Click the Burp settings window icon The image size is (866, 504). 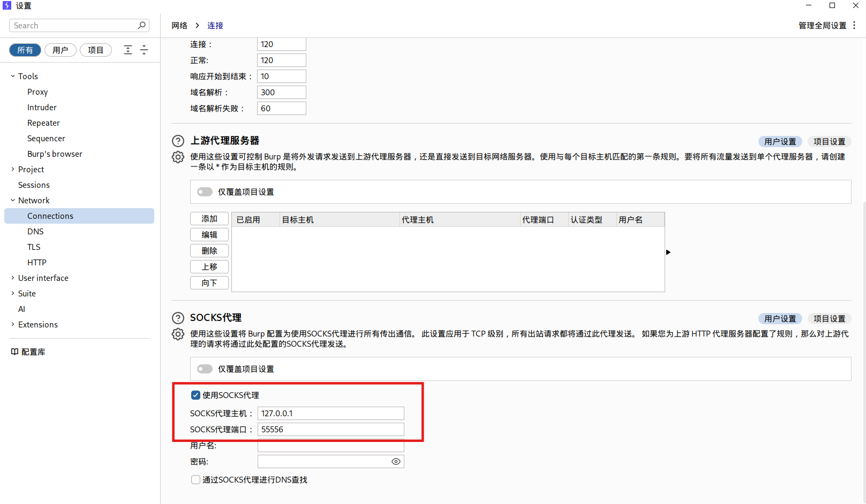[x=7, y=5]
